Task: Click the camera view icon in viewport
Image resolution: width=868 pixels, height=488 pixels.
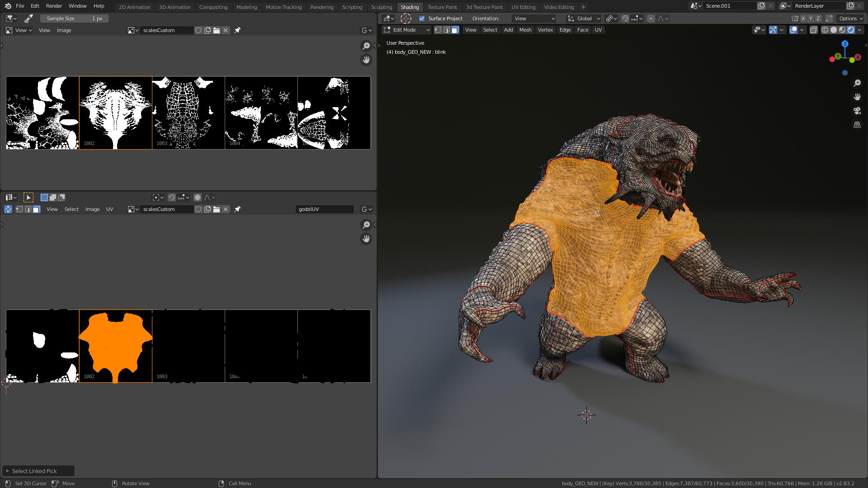Action: point(857,111)
